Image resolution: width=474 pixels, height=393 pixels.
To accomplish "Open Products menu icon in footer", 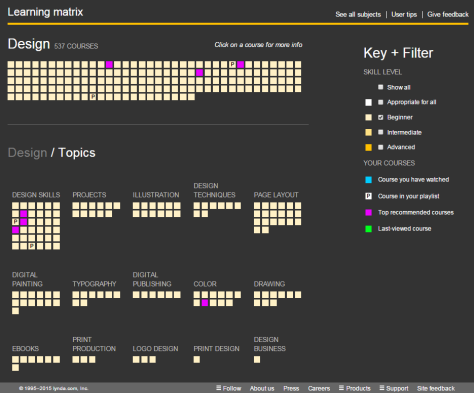I will coord(341,388).
